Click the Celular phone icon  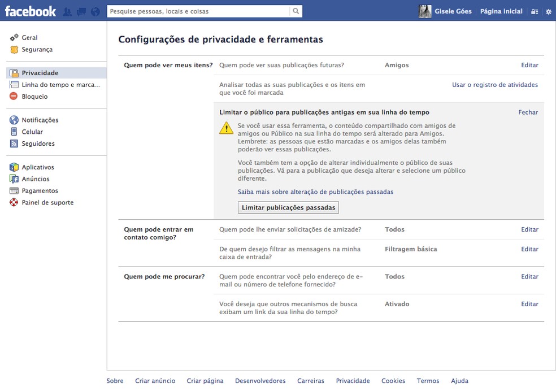[x=14, y=132]
